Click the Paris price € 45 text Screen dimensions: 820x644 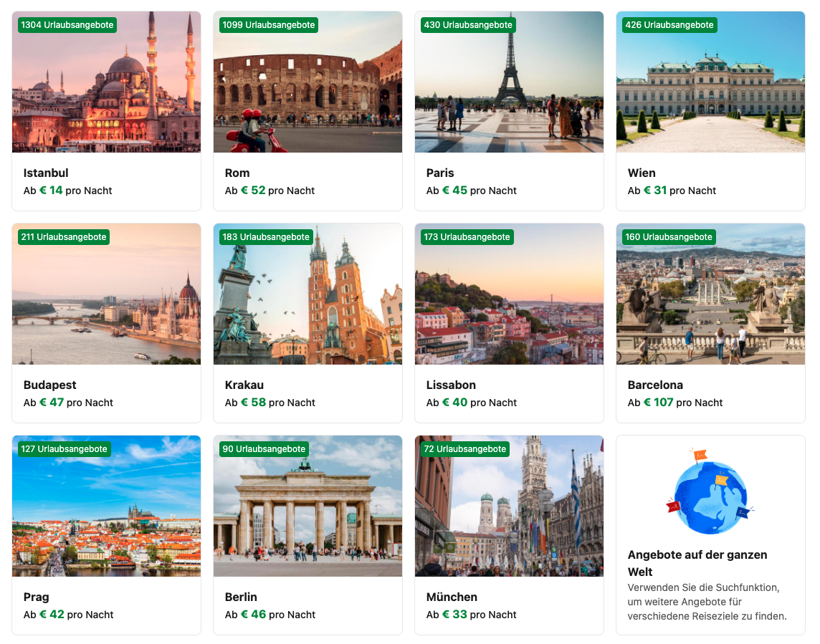pyautogui.click(x=454, y=191)
